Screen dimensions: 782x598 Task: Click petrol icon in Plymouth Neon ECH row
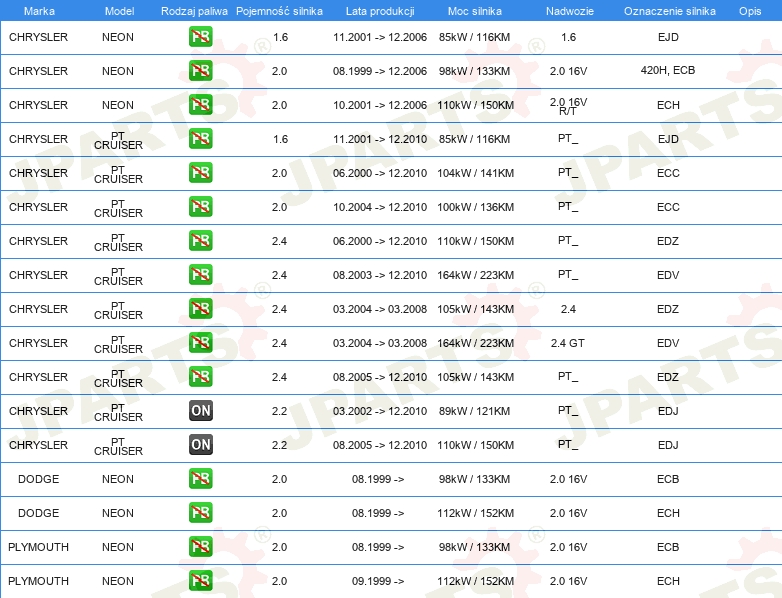pyautogui.click(x=200, y=581)
